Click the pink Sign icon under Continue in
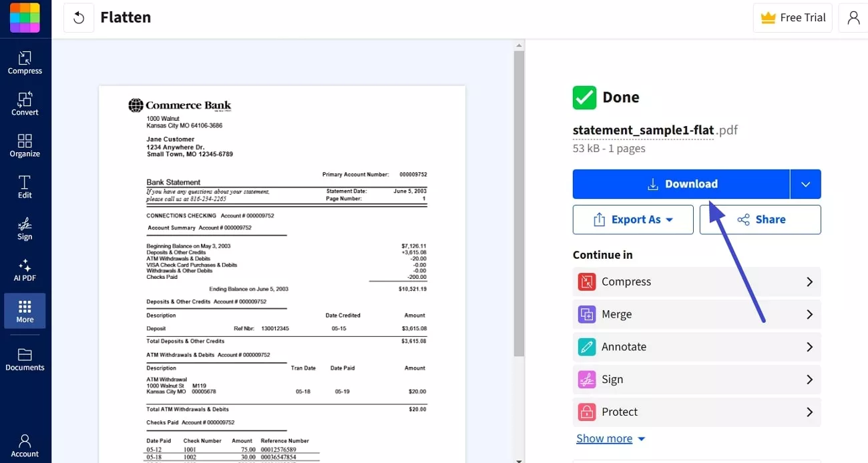 pyautogui.click(x=586, y=380)
